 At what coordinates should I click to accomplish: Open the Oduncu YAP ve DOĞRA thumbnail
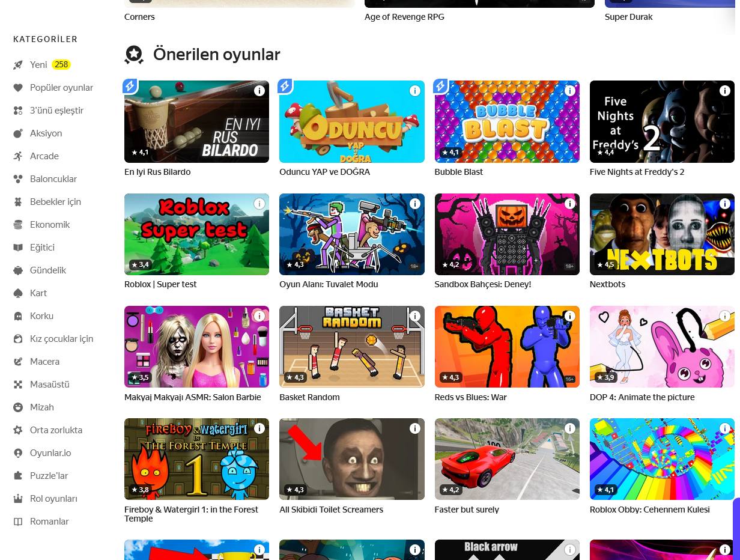(x=352, y=121)
